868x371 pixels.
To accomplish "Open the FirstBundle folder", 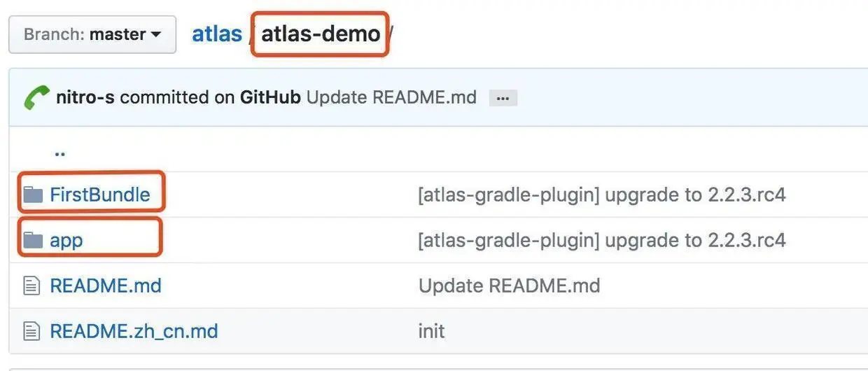I will [99, 194].
